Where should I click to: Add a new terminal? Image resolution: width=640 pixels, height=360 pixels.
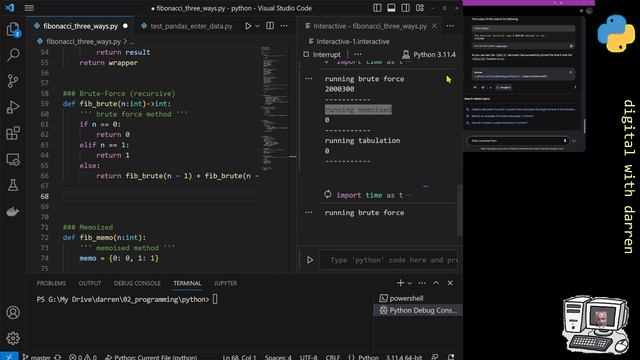[x=400, y=283]
